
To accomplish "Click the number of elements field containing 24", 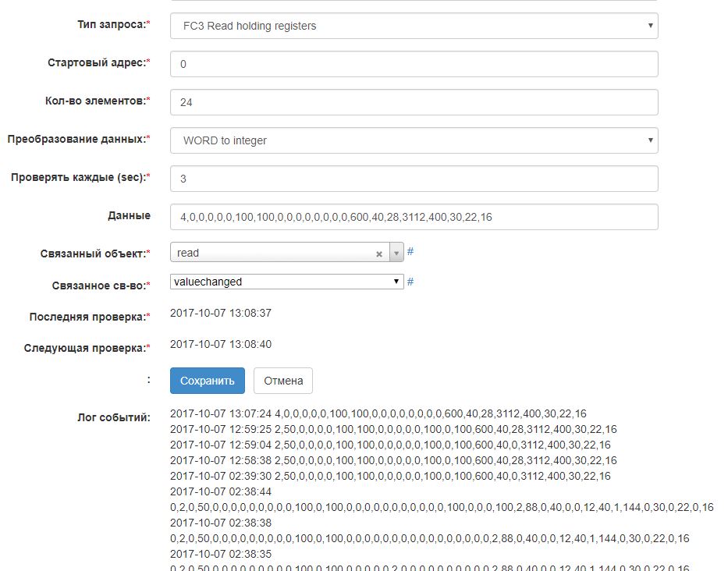I will [414, 102].
